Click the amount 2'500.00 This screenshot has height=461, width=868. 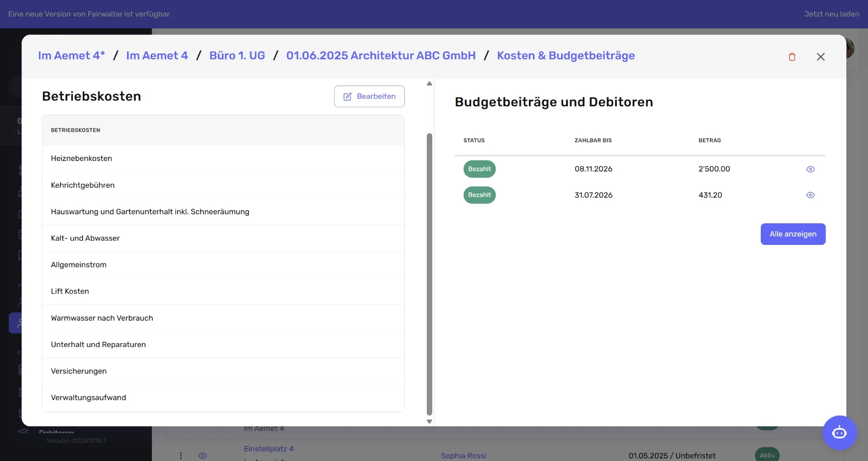[714, 169]
